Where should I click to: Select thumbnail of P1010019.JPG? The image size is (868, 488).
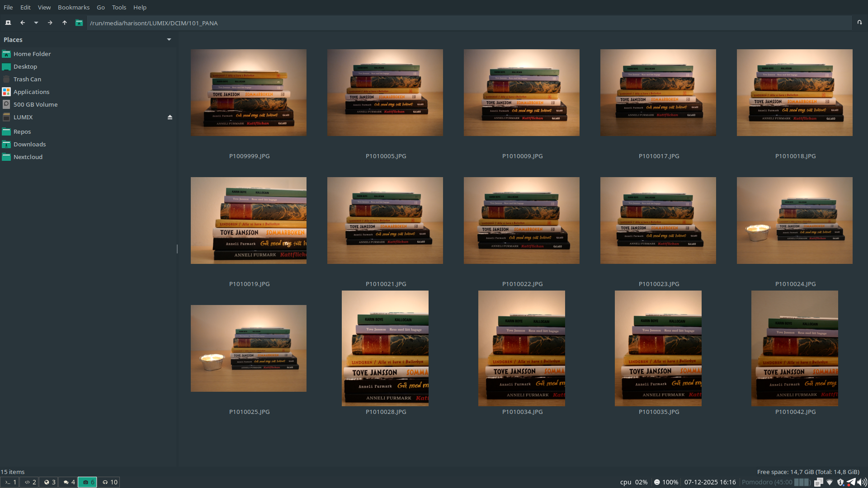[x=249, y=221]
